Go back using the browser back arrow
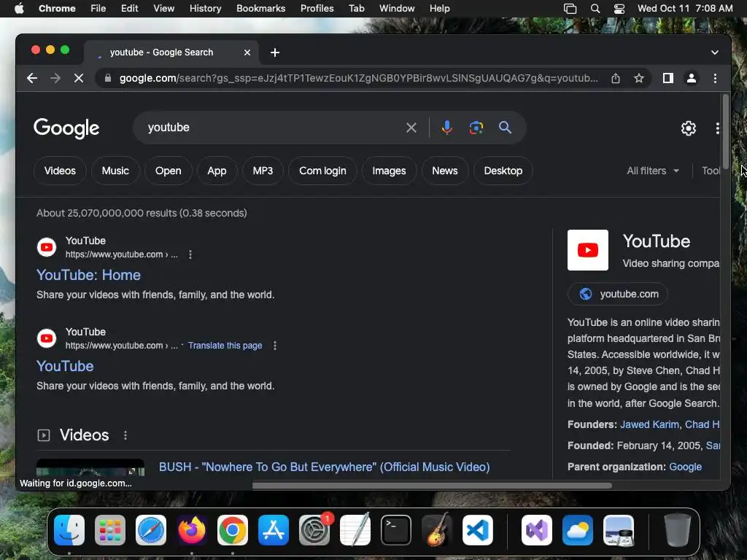 [32, 78]
